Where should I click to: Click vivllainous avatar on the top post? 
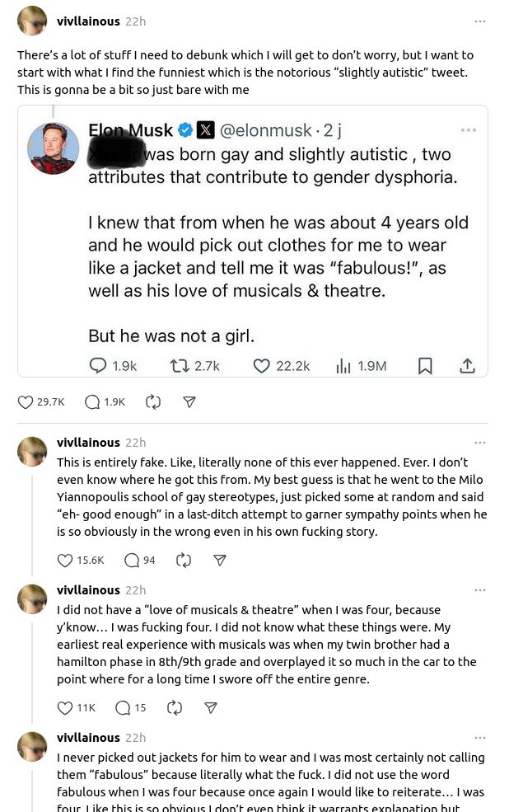(x=32, y=21)
